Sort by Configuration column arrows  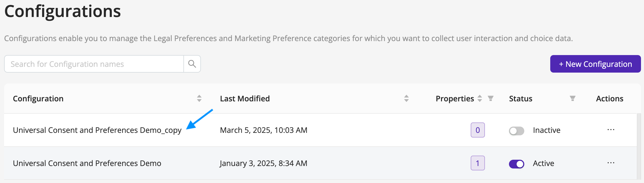199,98
